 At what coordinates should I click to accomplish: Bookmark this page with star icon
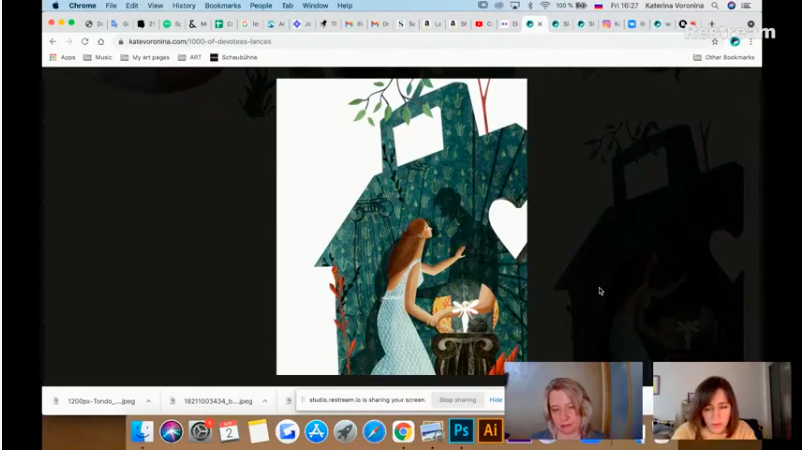715,42
